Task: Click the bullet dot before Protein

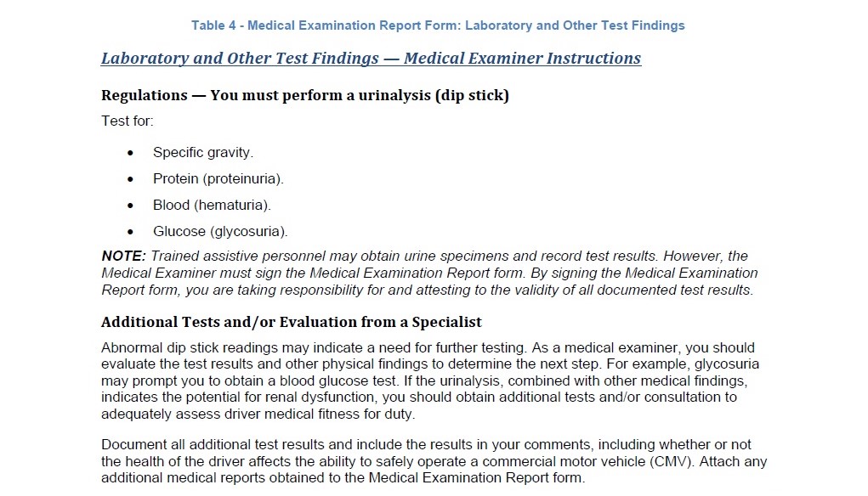Action: (130, 180)
